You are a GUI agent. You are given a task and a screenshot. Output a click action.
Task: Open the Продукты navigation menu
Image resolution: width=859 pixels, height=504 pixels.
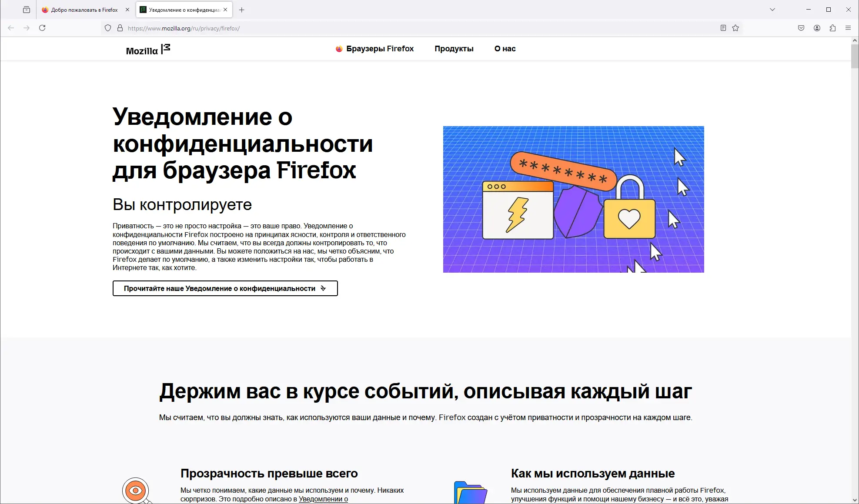click(x=454, y=49)
